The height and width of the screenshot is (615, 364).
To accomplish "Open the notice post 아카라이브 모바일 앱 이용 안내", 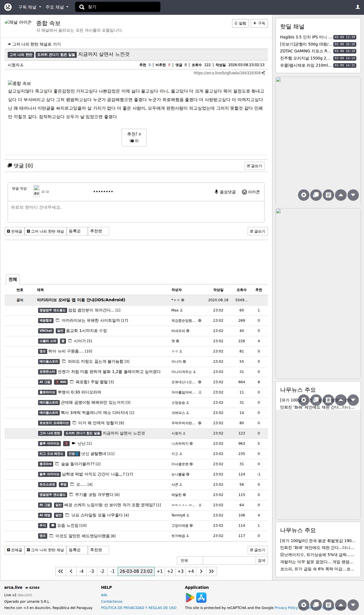I will [x=81, y=300].
